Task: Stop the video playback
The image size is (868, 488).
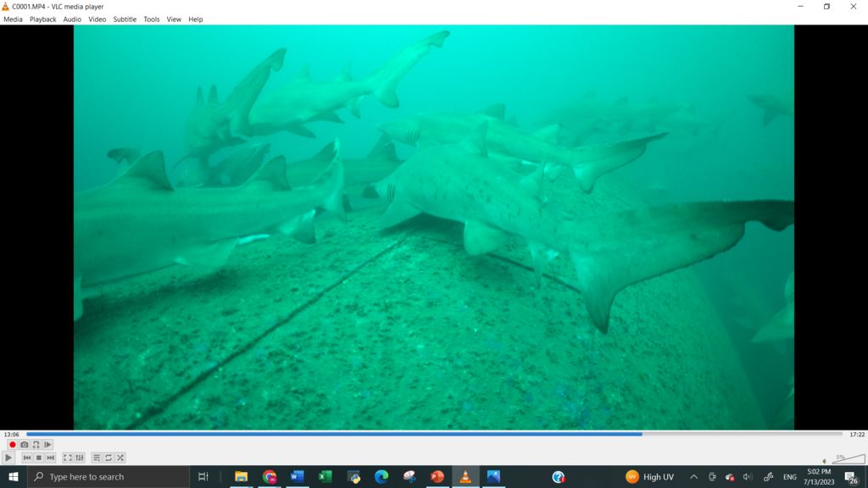Action: coord(39,457)
